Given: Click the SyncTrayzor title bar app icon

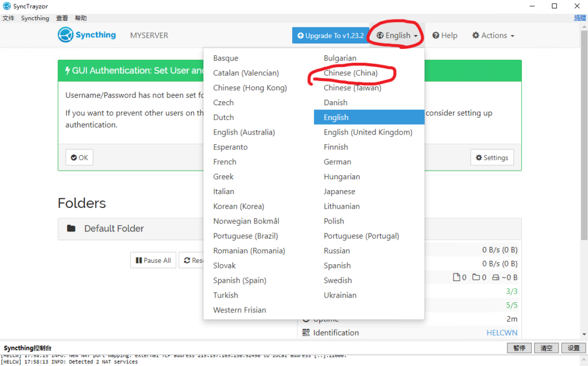Looking at the screenshot, I should coord(7,6).
